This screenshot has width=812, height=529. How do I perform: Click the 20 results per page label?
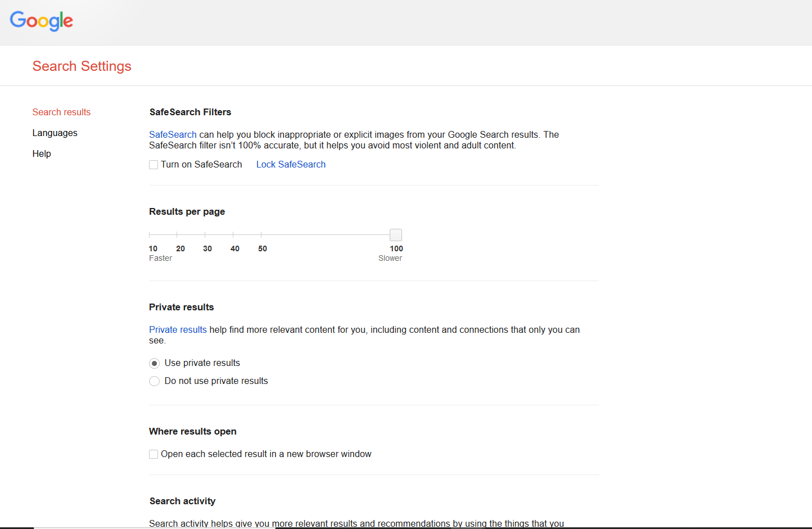pos(181,248)
